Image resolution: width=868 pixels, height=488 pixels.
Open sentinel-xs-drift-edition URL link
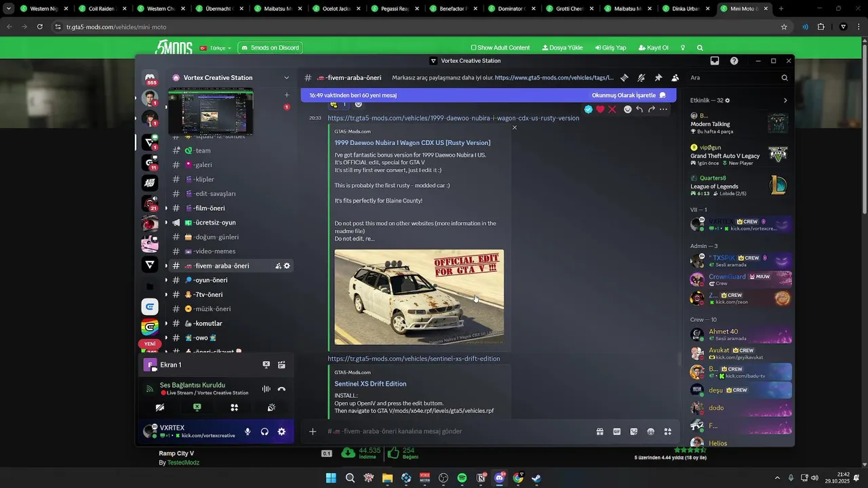click(414, 359)
